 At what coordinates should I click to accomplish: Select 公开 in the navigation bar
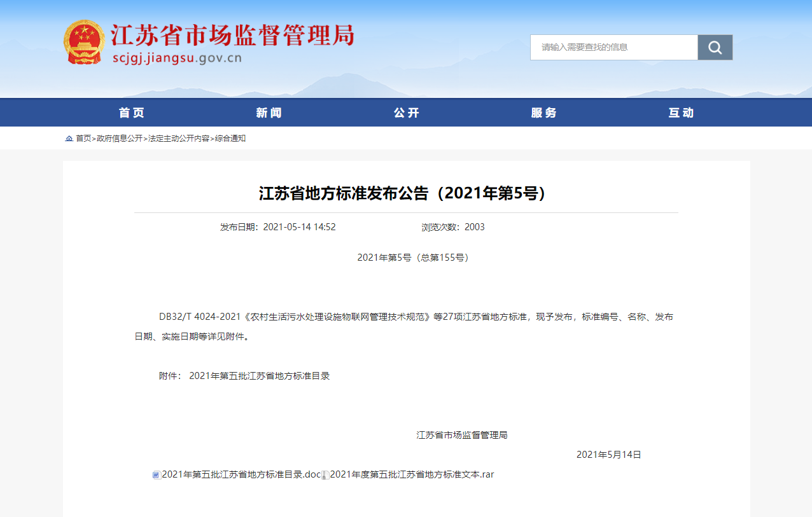pos(407,113)
